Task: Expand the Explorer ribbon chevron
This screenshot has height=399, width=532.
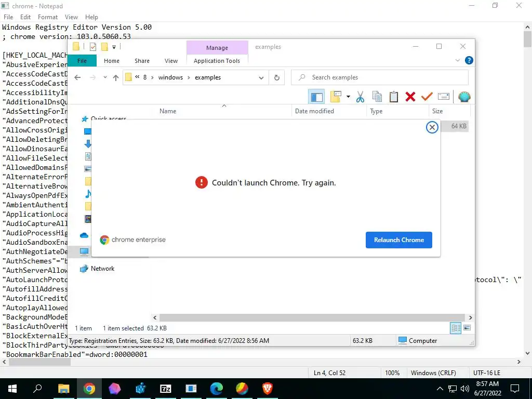Action: tap(457, 60)
